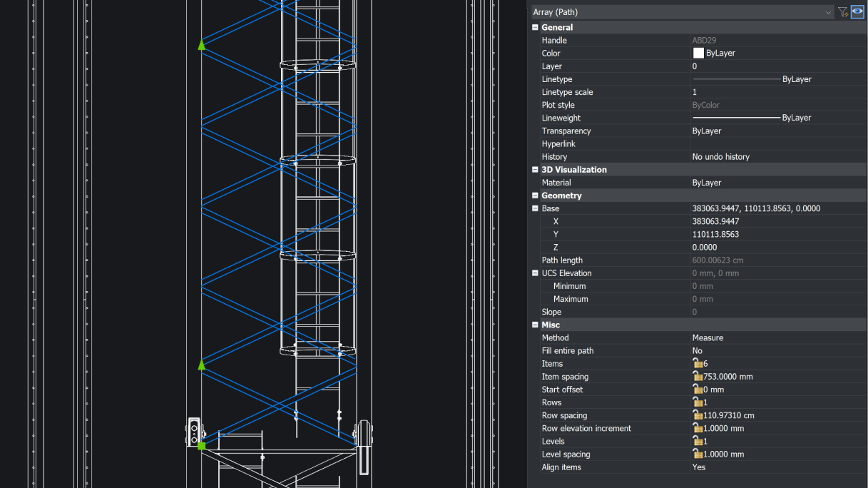Image resolution: width=868 pixels, height=488 pixels.
Task: Click the combined Base coordinates value
Action: point(756,208)
